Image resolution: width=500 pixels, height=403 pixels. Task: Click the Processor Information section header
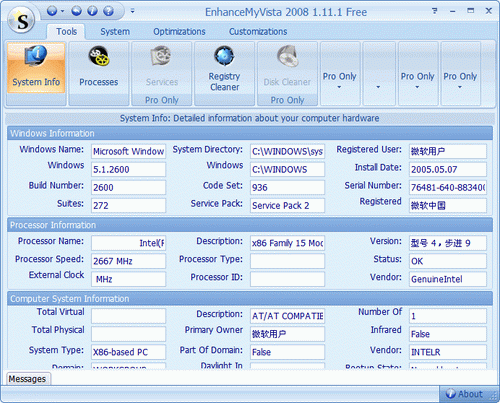click(x=250, y=225)
